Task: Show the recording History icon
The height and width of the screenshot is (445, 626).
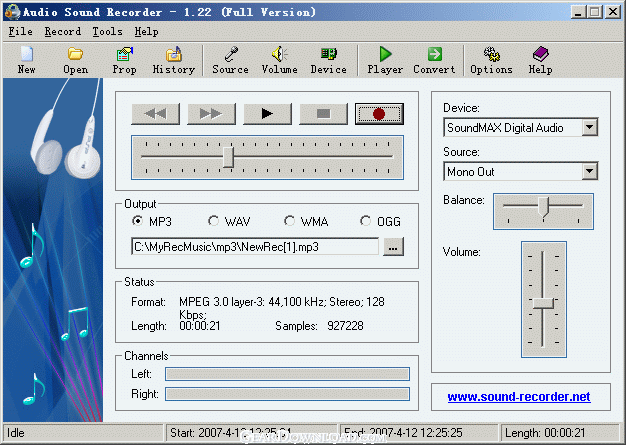Action: (174, 60)
